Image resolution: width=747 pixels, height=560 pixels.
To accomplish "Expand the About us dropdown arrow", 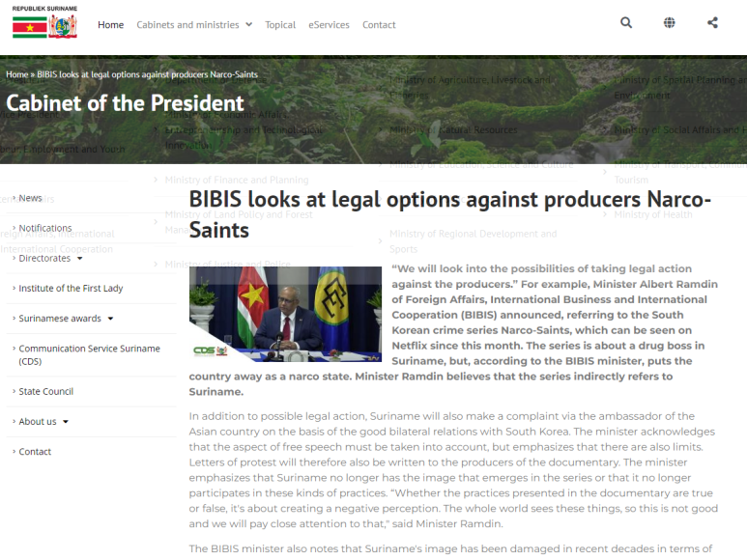I will point(66,422).
